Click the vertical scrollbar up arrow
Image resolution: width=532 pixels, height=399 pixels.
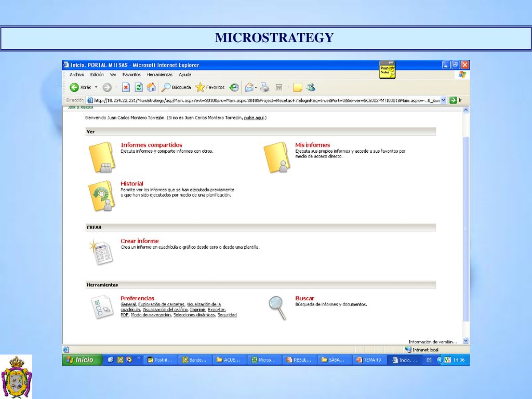pyautogui.click(x=466, y=110)
